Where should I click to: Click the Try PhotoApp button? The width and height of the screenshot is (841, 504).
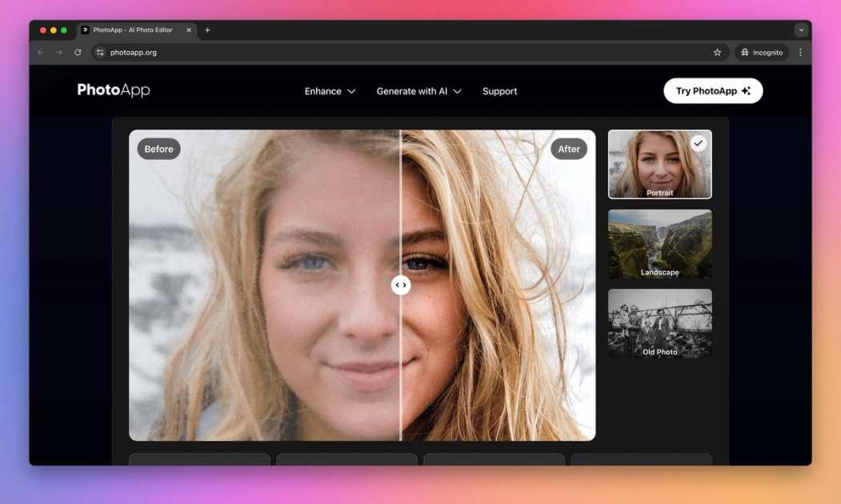[x=712, y=90]
